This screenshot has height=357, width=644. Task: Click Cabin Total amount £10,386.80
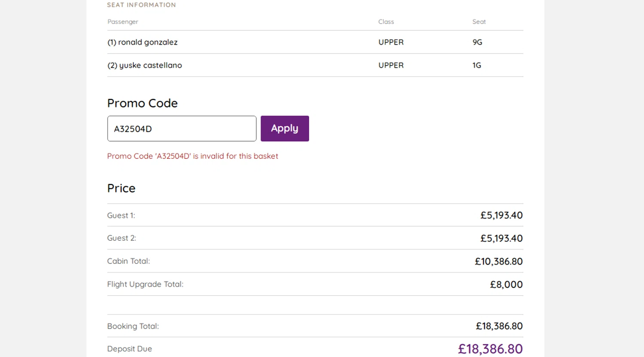498,261
